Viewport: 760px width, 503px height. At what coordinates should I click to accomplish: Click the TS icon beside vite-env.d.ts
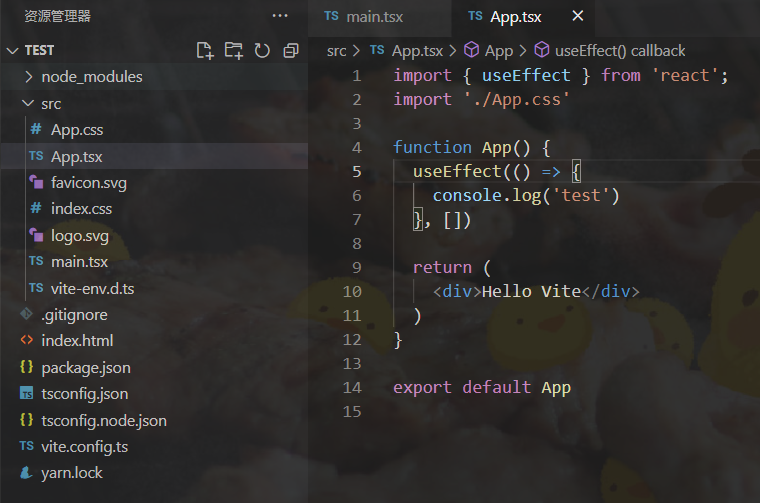36,287
